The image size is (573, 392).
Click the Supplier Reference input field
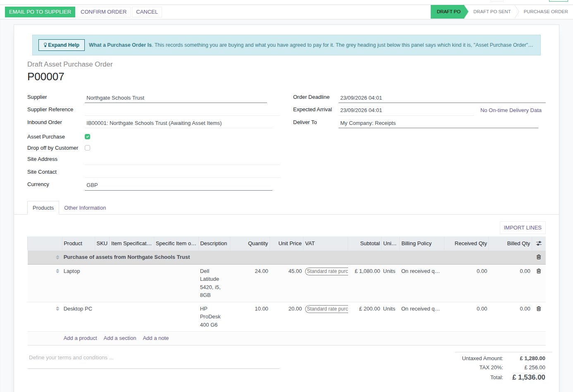[x=182, y=110]
